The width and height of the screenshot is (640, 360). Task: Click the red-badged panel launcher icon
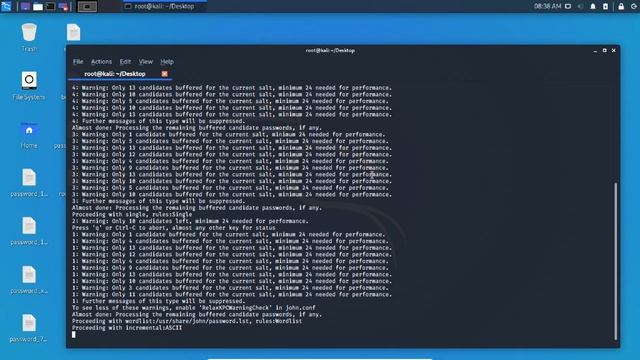[x=63, y=7]
